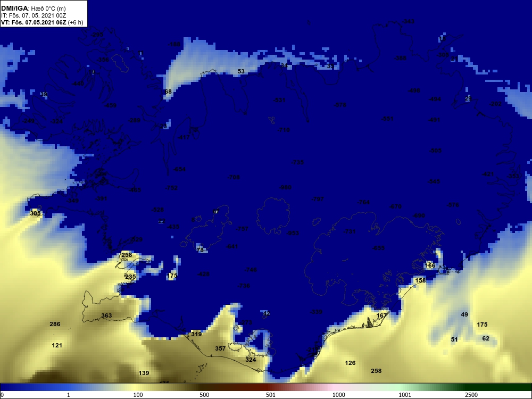This screenshot has height=399, width=532.
Task: Click the map value "166"
Action: coord(430,265)
